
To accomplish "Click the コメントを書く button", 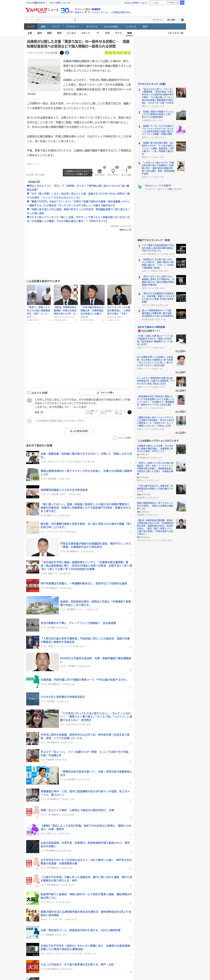I will (105, 393).
